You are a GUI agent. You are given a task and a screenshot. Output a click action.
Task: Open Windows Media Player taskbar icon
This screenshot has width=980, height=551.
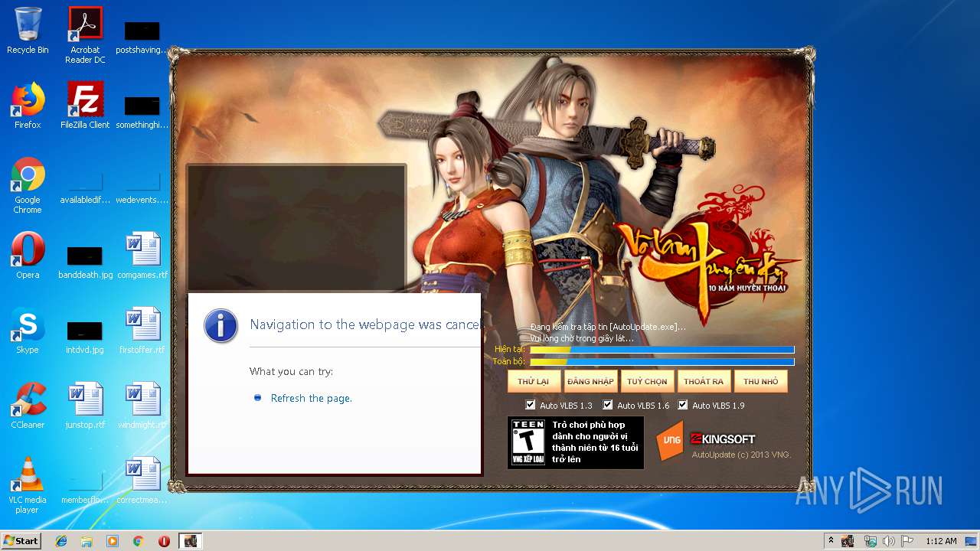[x=113, y=541]
